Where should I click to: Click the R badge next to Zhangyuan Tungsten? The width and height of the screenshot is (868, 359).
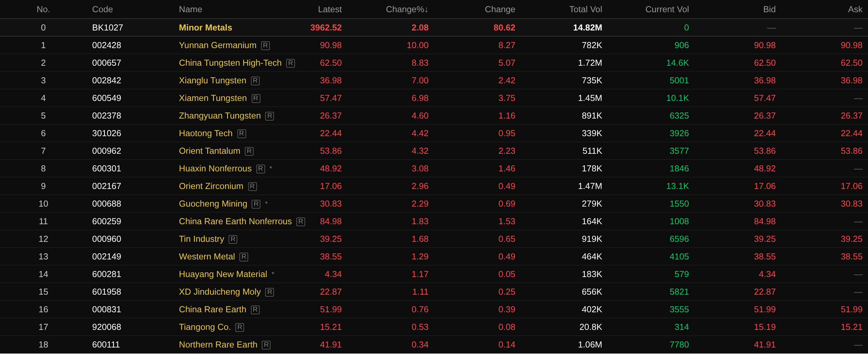click(270, 116)
